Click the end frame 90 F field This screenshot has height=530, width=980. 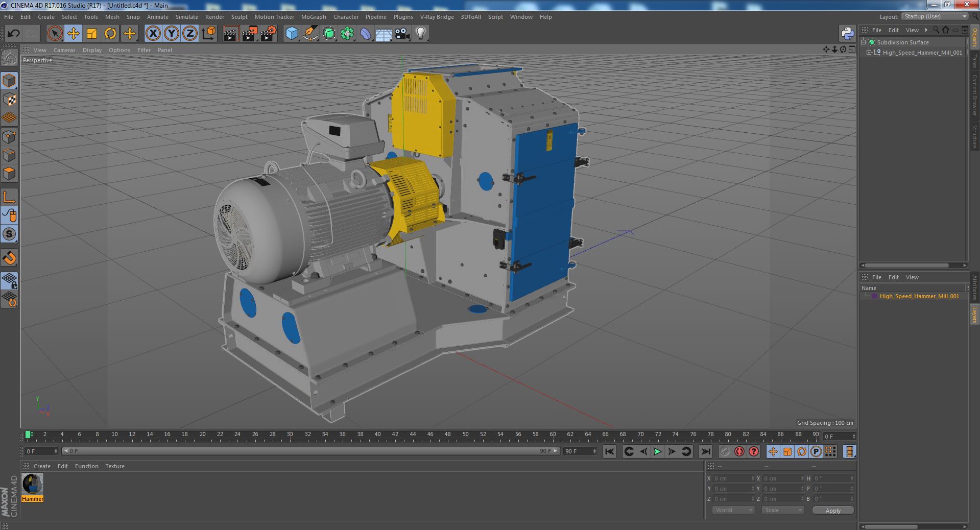point(580,451)
